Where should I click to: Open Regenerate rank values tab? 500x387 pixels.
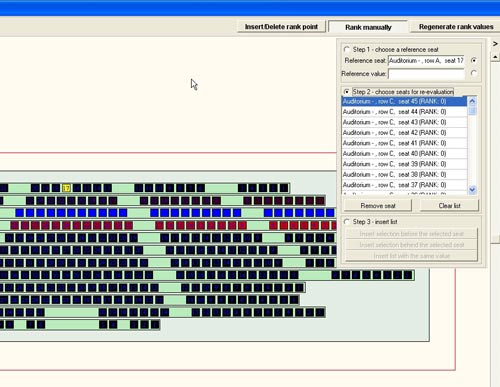pyautogui.click(x=456, y=27)
